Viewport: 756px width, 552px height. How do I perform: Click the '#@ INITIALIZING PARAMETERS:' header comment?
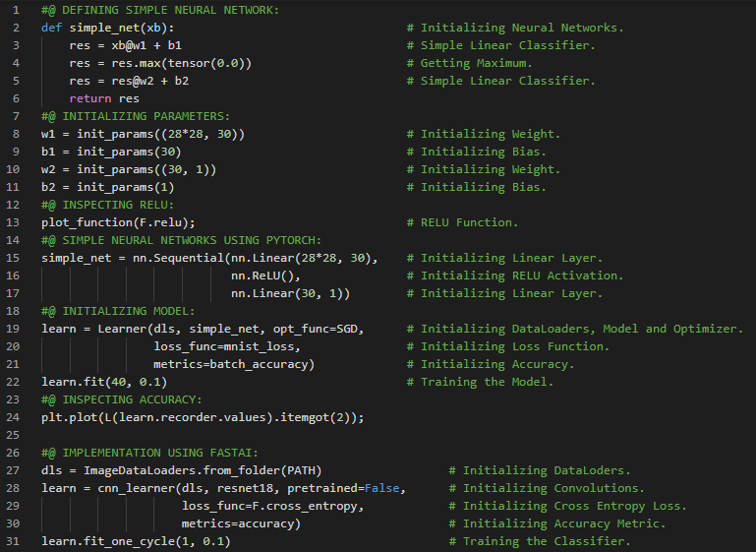136,116
